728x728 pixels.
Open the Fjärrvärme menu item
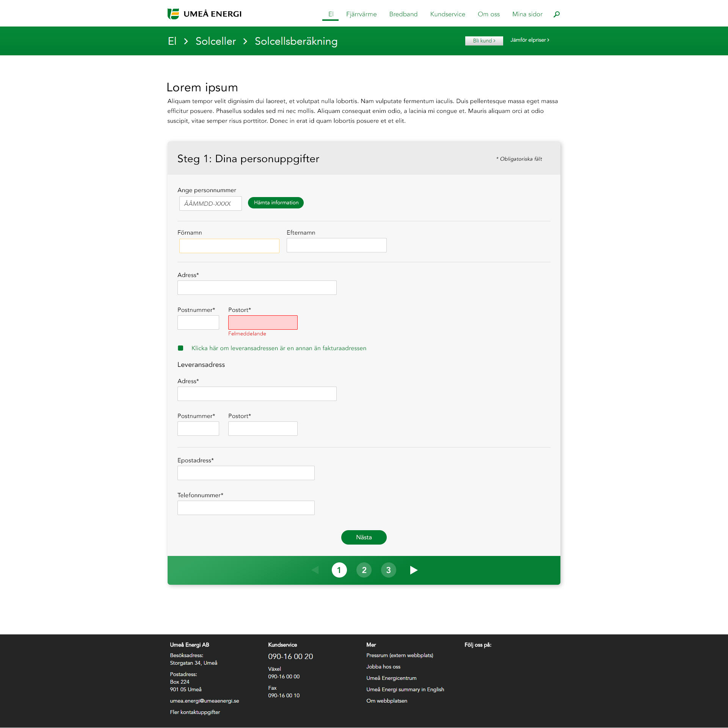[x=361, y=14]
